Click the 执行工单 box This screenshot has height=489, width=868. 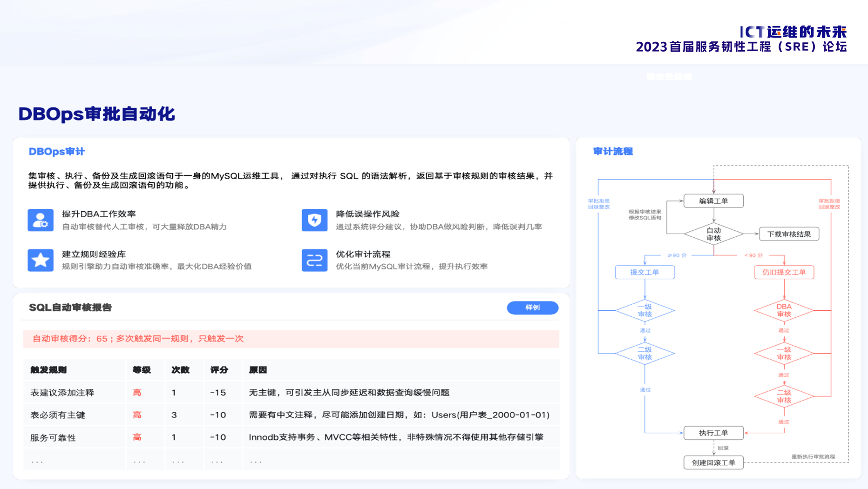[x=713, y=433]
